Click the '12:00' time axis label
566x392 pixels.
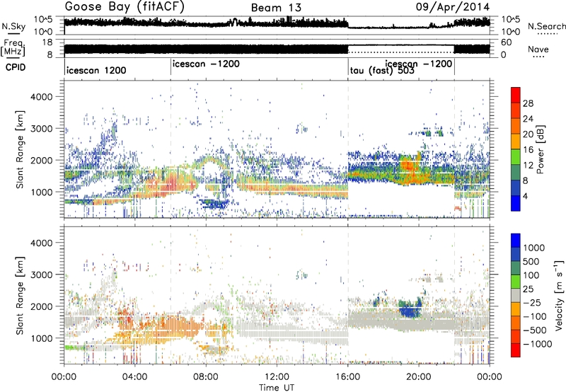click(x=277, y=377)
